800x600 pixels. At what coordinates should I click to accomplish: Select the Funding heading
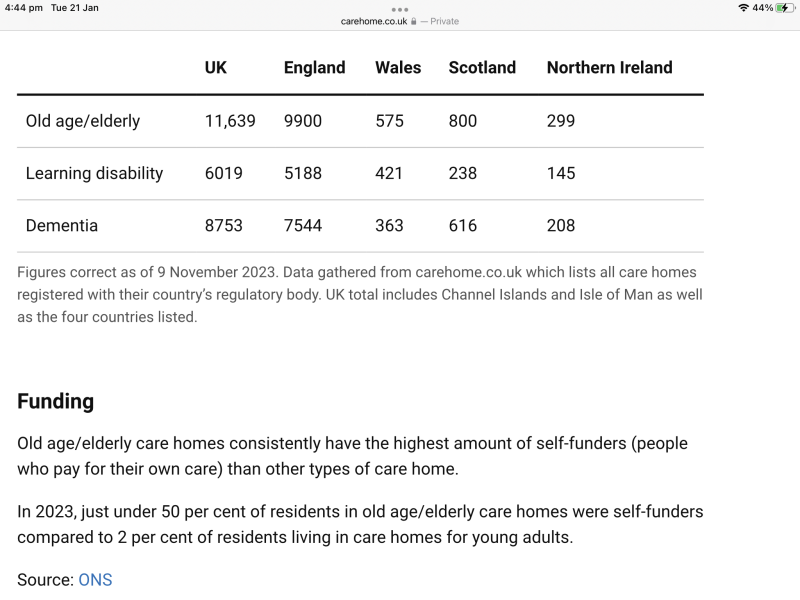(54, 401)
